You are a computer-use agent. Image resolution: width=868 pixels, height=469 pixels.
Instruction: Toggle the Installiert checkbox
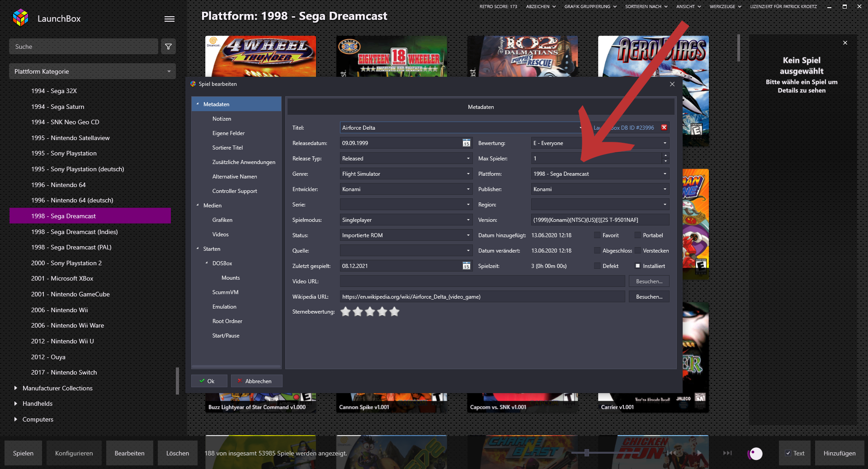[638, 266]
